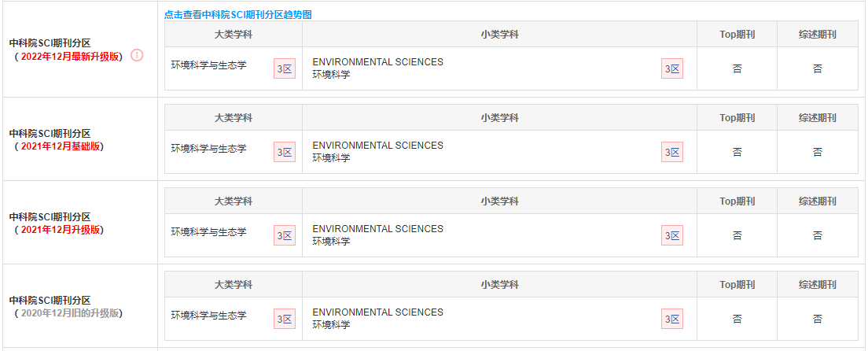Click 3区 badge for 环境科学与生态学 in 2020年12月旧的升级版
Viewport: 868px width, 351px height.
285,320
